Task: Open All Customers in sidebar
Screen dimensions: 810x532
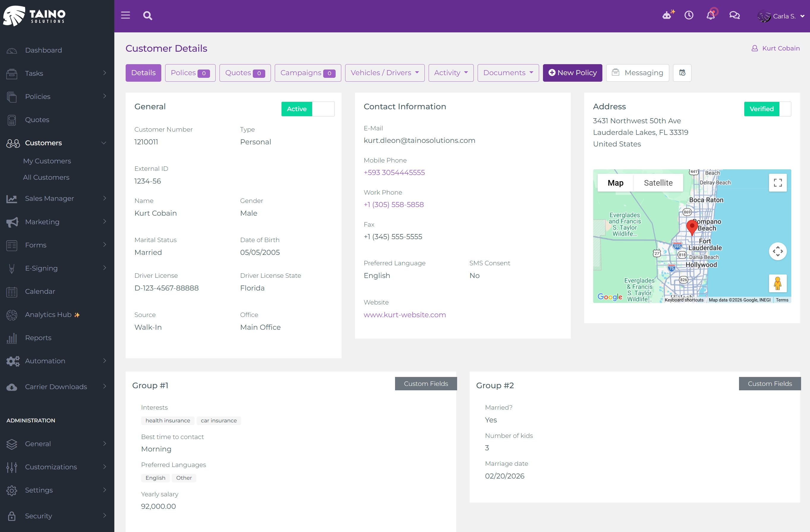Action: (46, 177)
